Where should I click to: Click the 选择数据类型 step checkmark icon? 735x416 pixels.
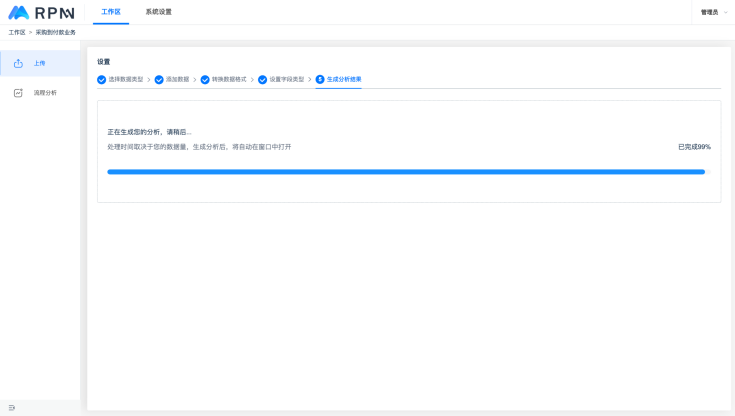[101, 79]
